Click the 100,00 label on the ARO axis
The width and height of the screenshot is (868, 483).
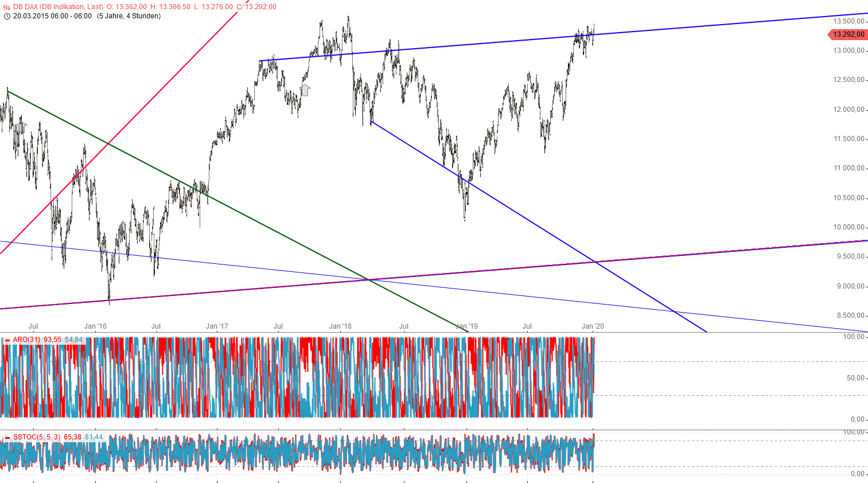854,337
